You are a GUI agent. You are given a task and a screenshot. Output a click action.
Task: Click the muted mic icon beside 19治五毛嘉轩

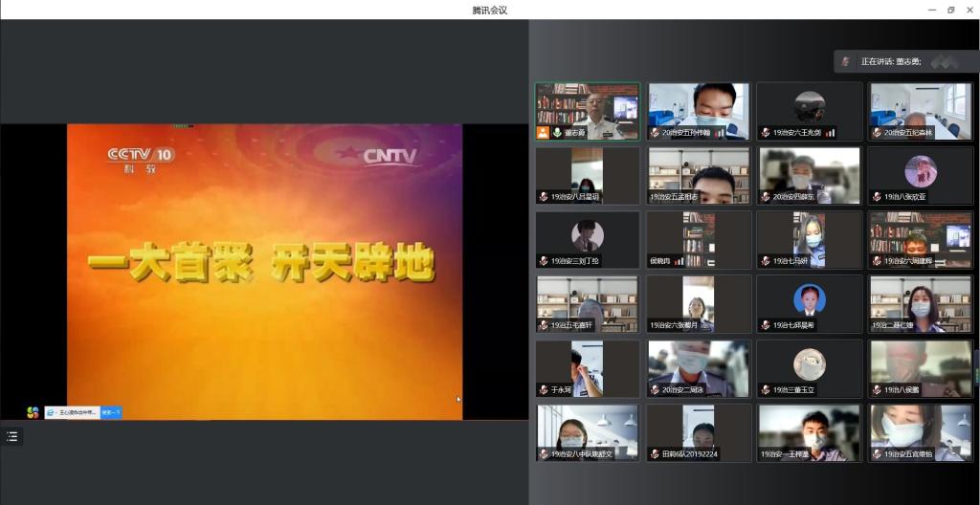pyautogui.click(x=544, y=325)
